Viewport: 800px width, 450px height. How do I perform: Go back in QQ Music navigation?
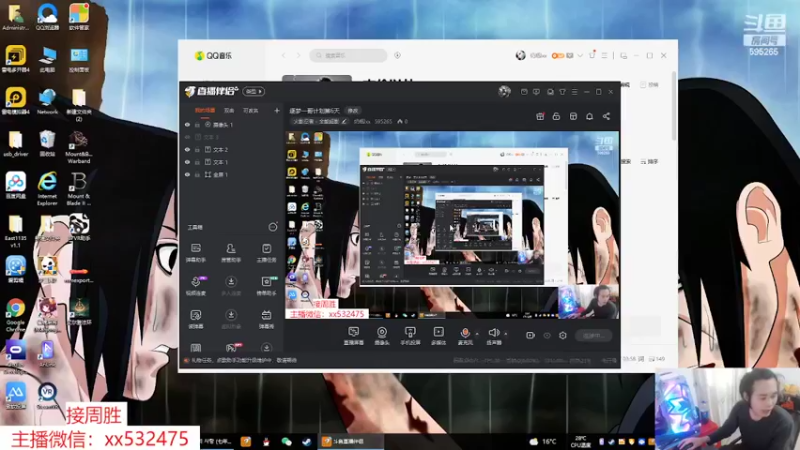[284, 55]
